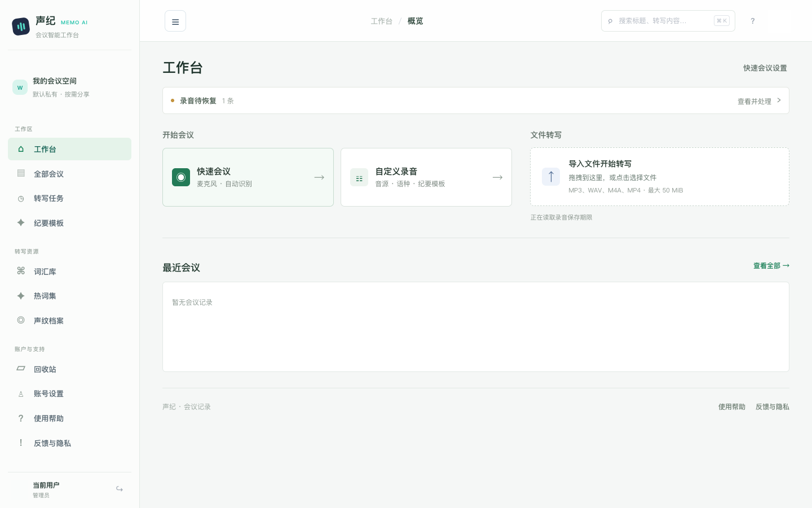The width and height of the screenshot is (812, 508).
Task: Open 声纹档案 in the sidebar
Action: (x=69, y=321)
